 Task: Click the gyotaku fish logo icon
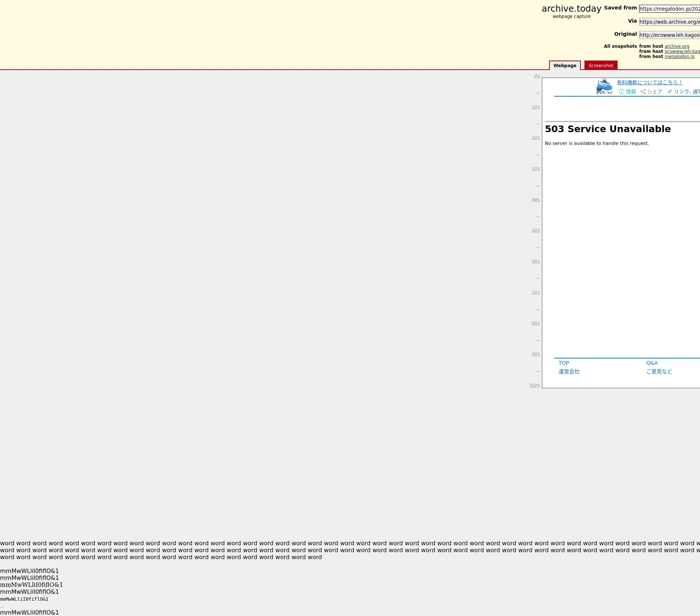click(x=604, y=86)
